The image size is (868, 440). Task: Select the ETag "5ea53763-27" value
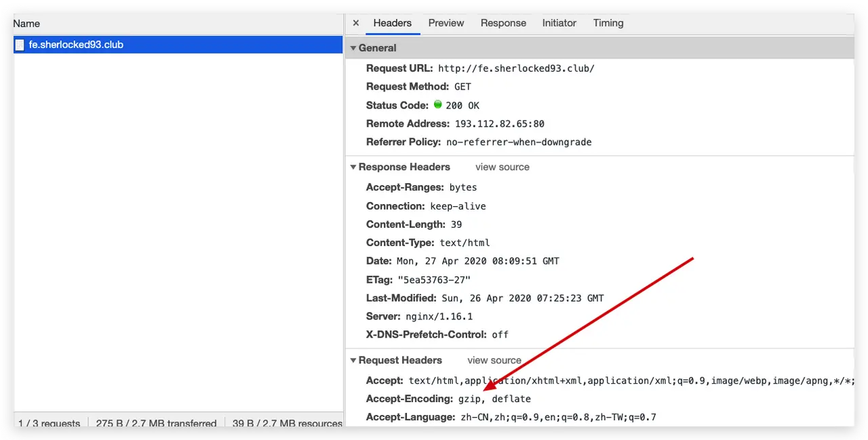tap(434, 280)
